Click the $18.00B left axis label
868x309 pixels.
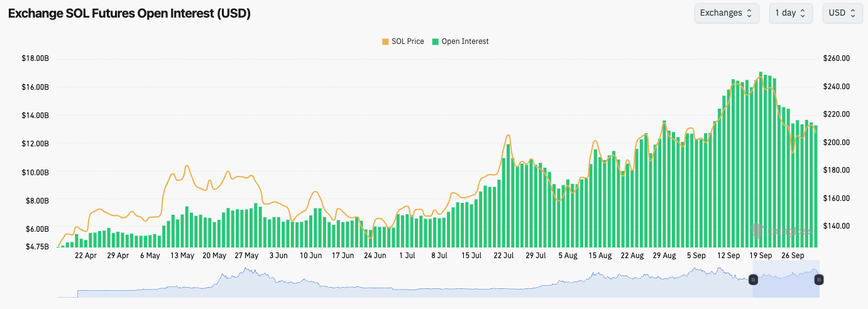[x=35, y=58]
